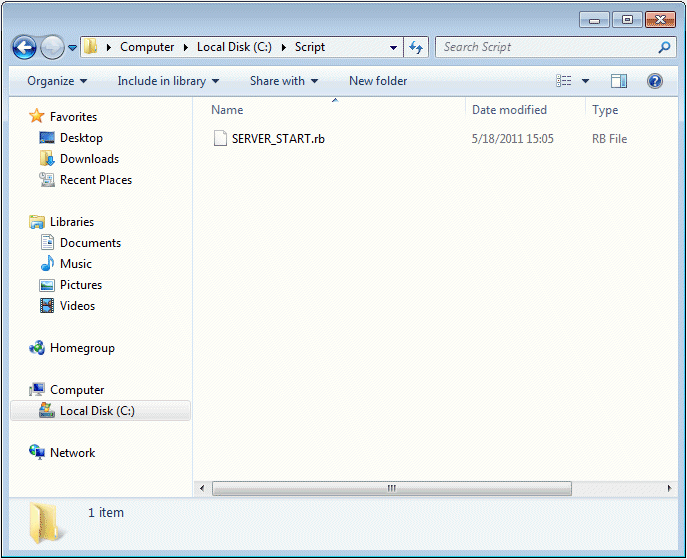Open the address bar history dropdown
The width and height of the screenshot is (687, 559).
pyautogui.click(x=393, y=47)
